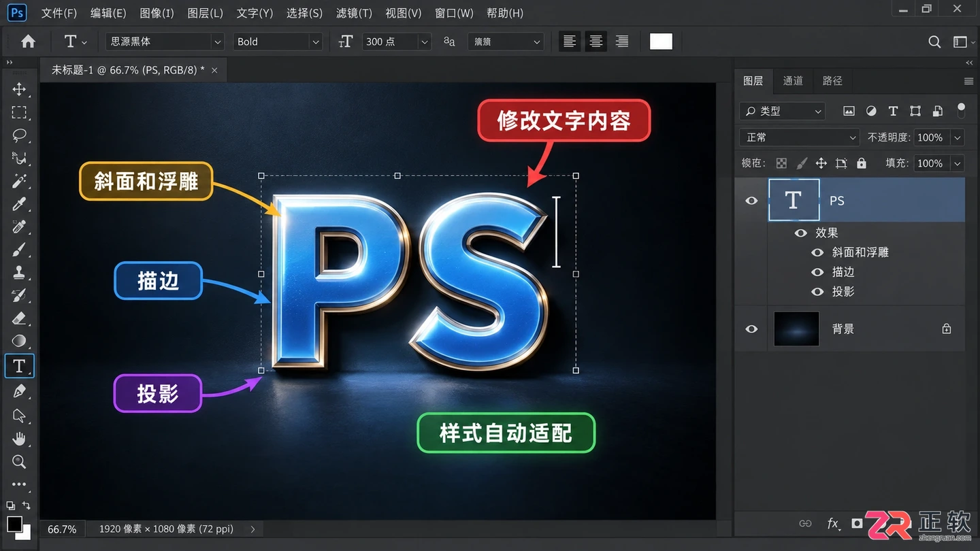980x551 pixels.
Task: Open the 类型 layer filter dropdown
Action: pyautogui.click(x=783, y=111)
